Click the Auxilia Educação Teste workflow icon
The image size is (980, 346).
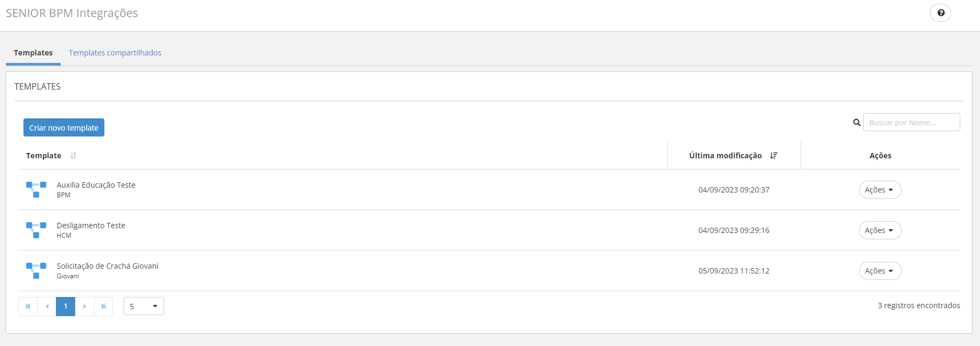pyautogui.click(x=36, y=189)
